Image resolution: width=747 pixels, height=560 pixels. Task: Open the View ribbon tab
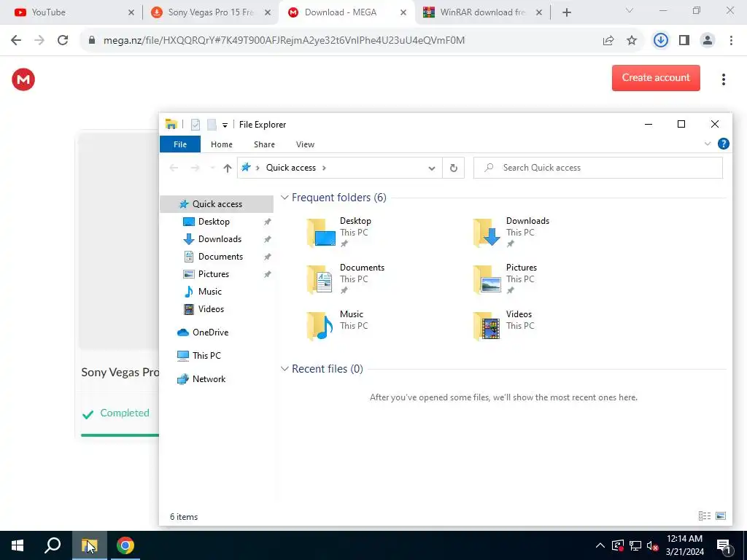(x=305, y=144)
